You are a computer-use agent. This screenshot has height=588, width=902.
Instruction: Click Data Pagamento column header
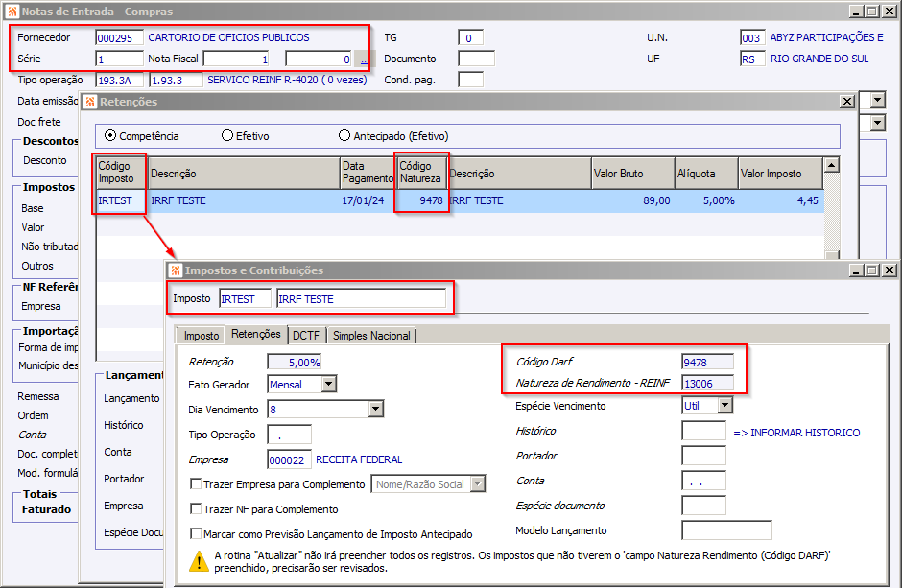click(x=368, y=173)
